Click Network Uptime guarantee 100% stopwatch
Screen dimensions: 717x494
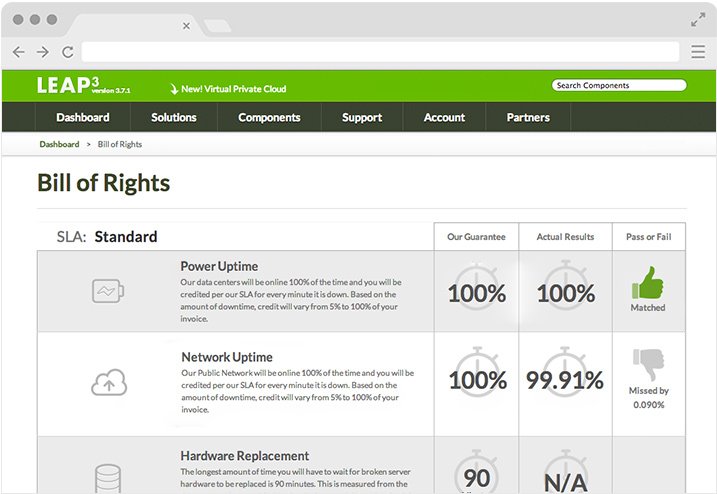(477, 374)
